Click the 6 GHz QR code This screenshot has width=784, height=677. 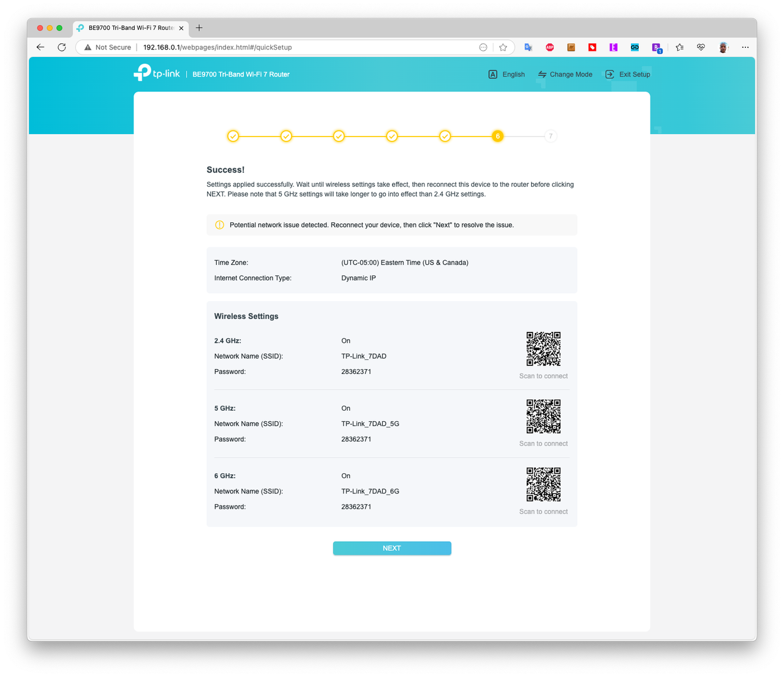[x=543, y=484]
